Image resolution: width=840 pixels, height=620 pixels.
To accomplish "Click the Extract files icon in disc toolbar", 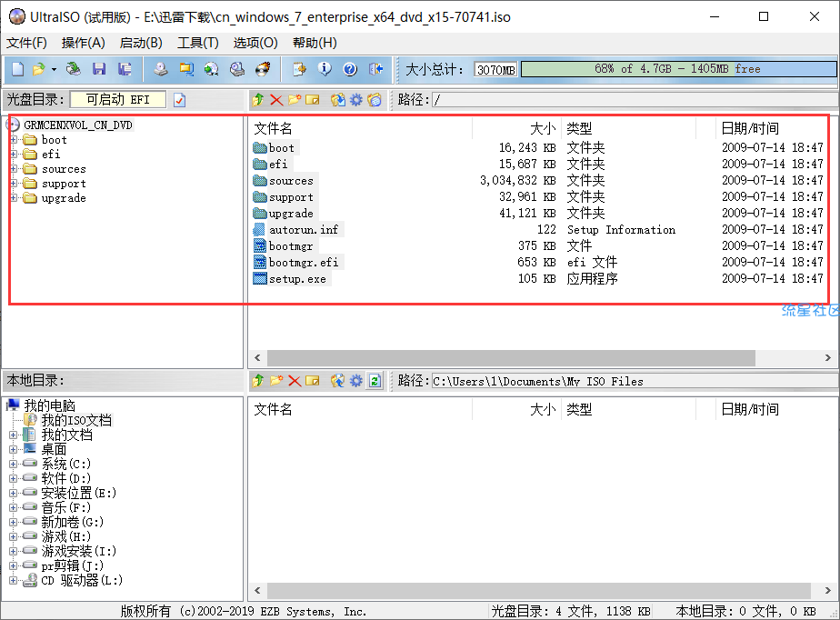I will point(337,100).
